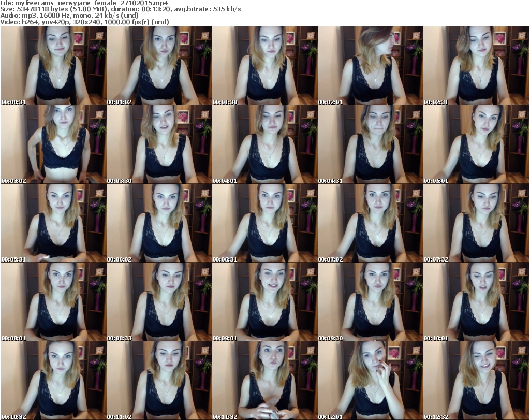Click the 'Audio: mp3, 16000 Hz' line
Screen dimensions: 530x420
coord(69,16)
